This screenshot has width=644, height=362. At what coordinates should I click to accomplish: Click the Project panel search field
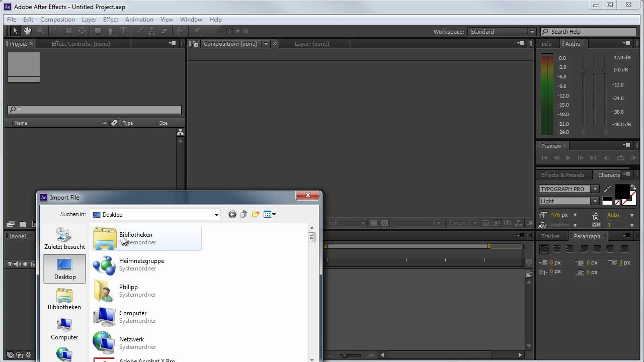[95, 110]
